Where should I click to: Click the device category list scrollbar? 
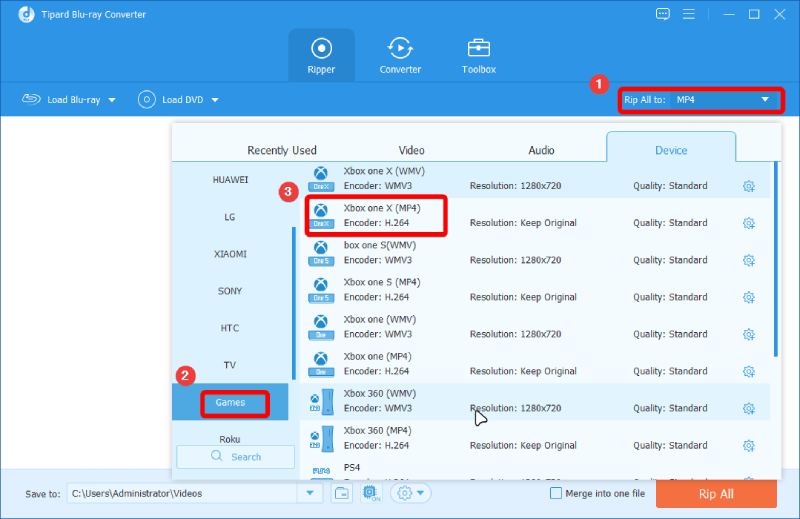pos(294,303)
